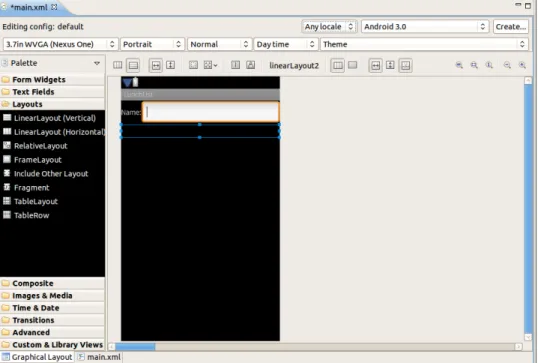
Task: Open the Theme dropdown
Action: tap(424, 44)
